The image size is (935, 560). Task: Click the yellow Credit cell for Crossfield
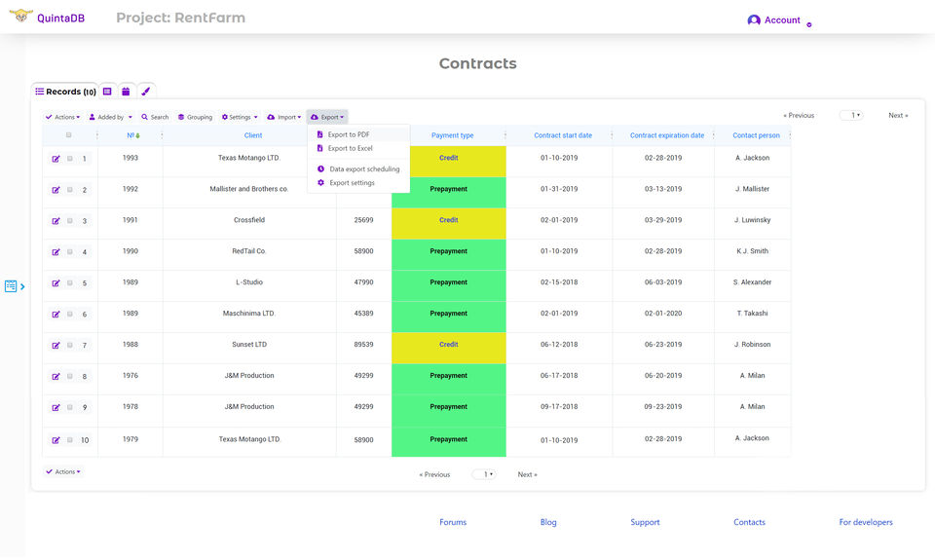tap(448, 220)
